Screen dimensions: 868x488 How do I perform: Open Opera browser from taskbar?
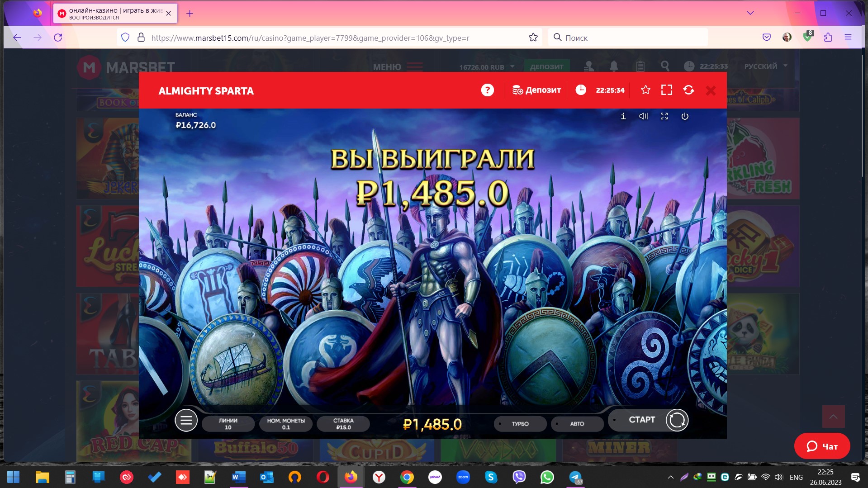[323, 477]
